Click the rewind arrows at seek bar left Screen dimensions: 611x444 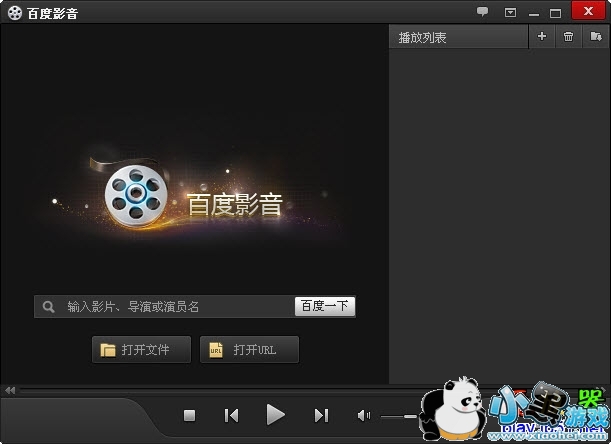click(x=9, y=390)
